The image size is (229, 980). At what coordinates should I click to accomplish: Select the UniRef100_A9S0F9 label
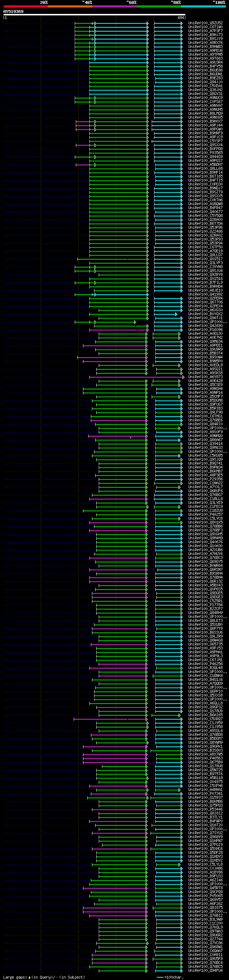(205, 432)
